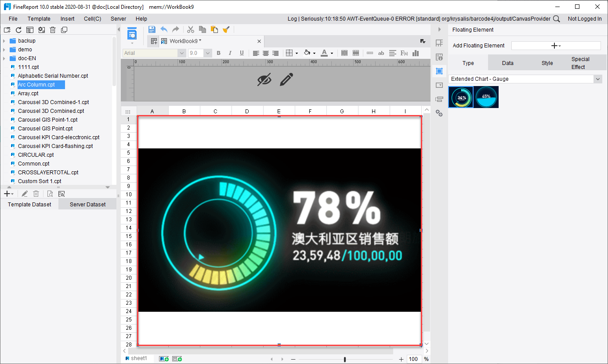Undo the last action
This screenshot has height=364, width=608.
(164, 29)
